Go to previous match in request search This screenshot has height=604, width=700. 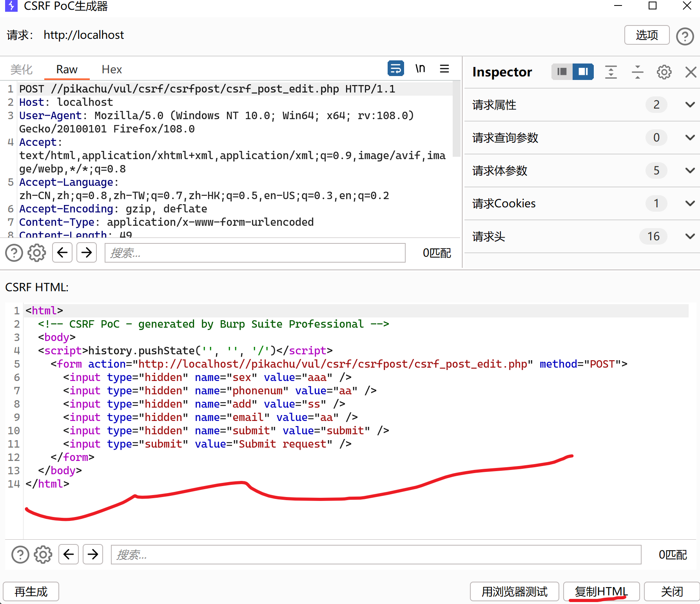62,252
